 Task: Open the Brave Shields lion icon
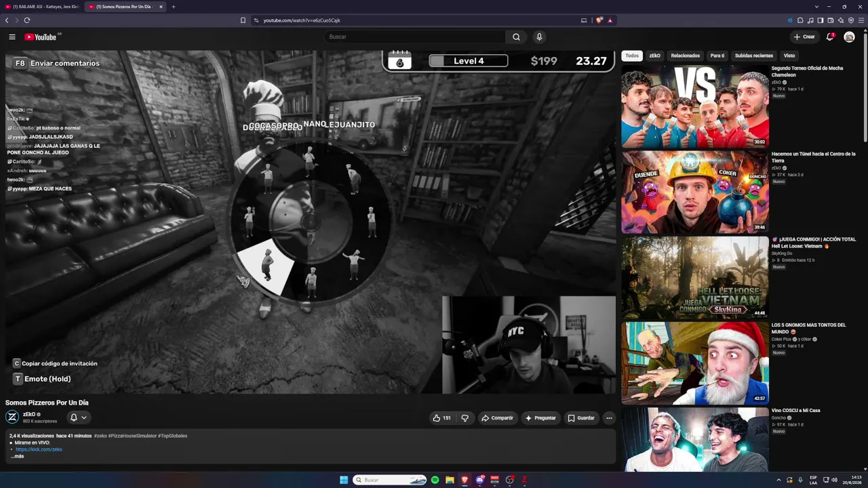pyautogui.click(x=599, y=20)
